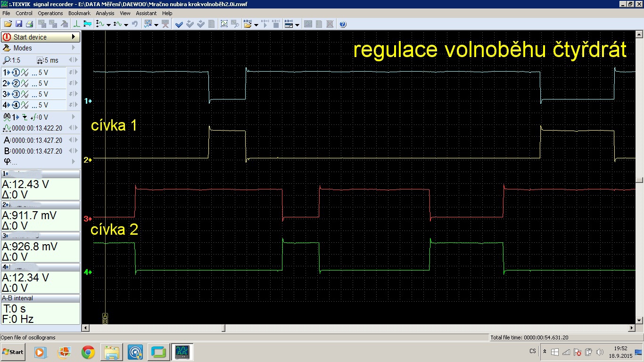Print the oscillogram using the printer icon
This screenshot has height=362, width=644.
[29, 24]
